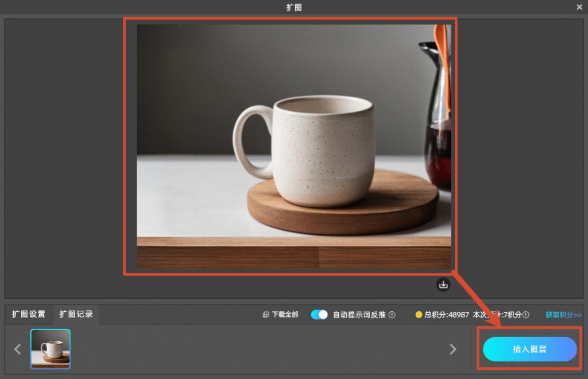Click the 下载全部 download-all icon
The width and height of the screenshot is (588, 379).
tap(266, 315)
